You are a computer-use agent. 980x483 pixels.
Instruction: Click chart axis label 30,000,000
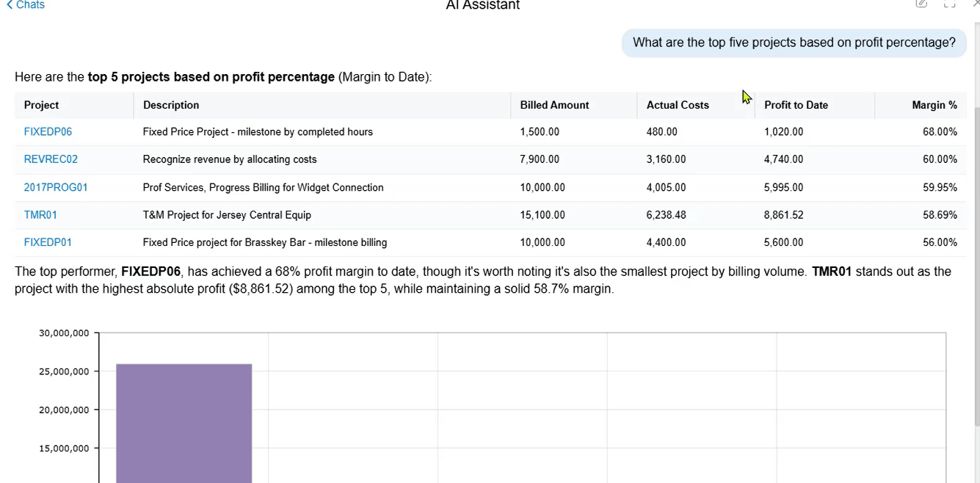[x=64, y=333]
